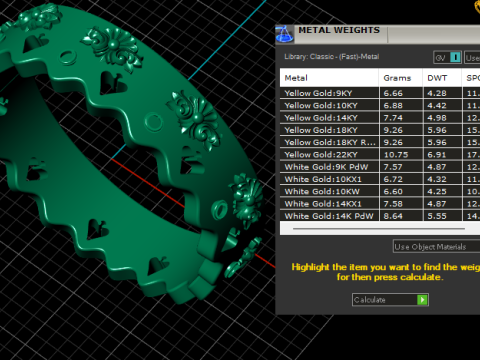Viewport: 480px width, 360px height.
Task: Select the Yellow Gold:18KY R... row
Action: [x=380, y=142]
